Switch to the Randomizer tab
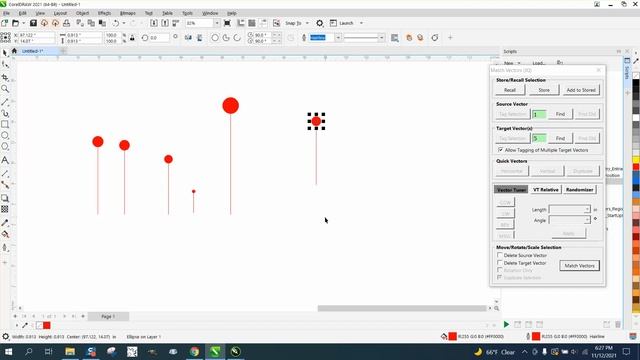The image size is (640, 360). point(579,190)
